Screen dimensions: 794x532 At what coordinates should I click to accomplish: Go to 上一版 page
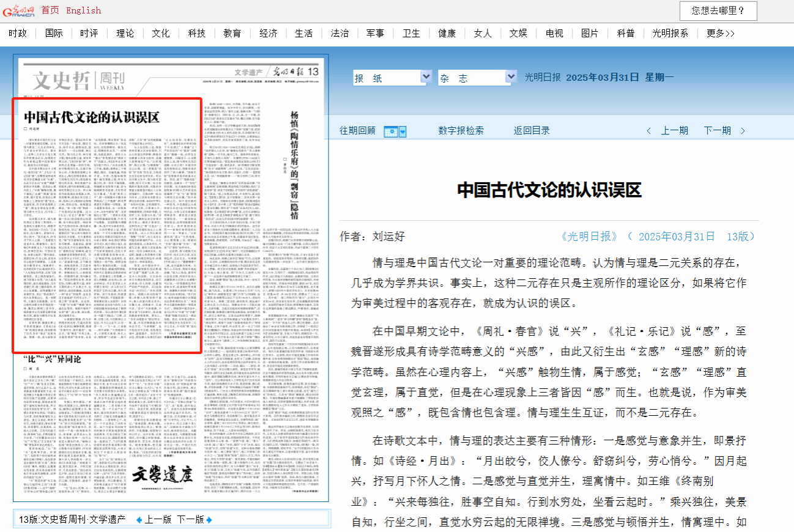coord(159,520)
